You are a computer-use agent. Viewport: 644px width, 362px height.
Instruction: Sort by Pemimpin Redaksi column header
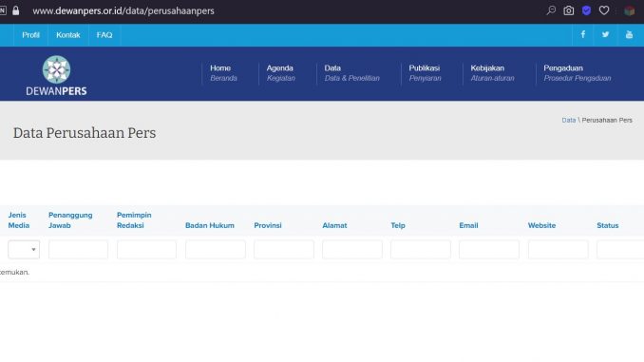[134, 220]
